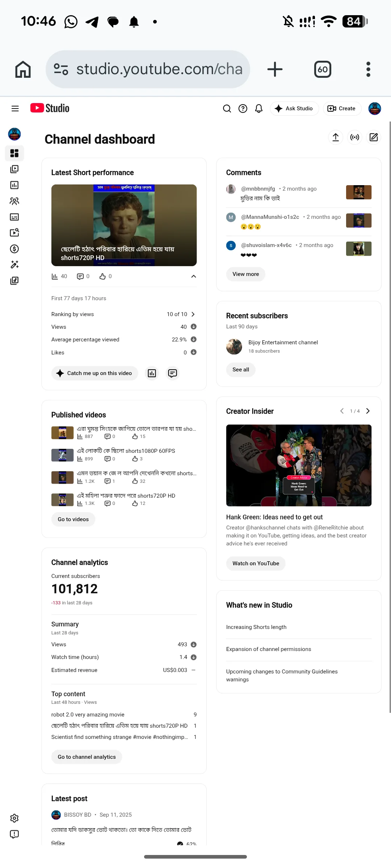This screenshot has width=391, height=868.
Task: Click the Upload videos arrow icon
Action: click(336, 137)
